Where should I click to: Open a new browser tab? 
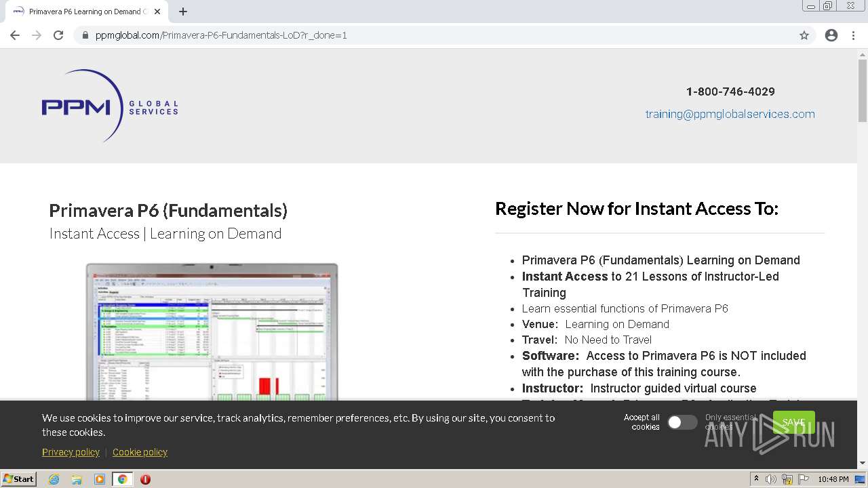click(183, 12)
